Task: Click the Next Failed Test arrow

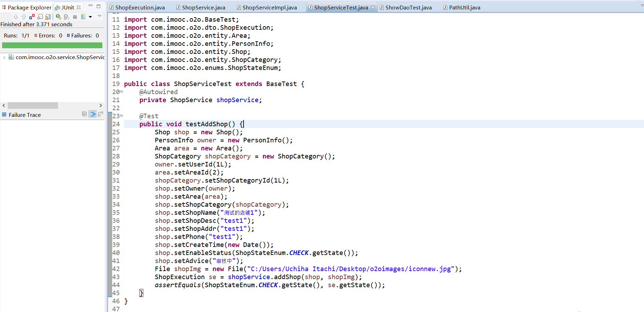Action: click(16, 17)
